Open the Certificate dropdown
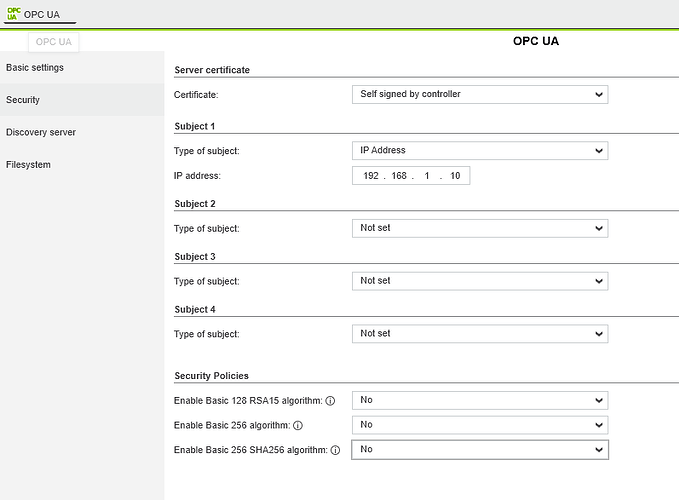Image resolution: width=679 pixels, height=500 pixels. 480,94
